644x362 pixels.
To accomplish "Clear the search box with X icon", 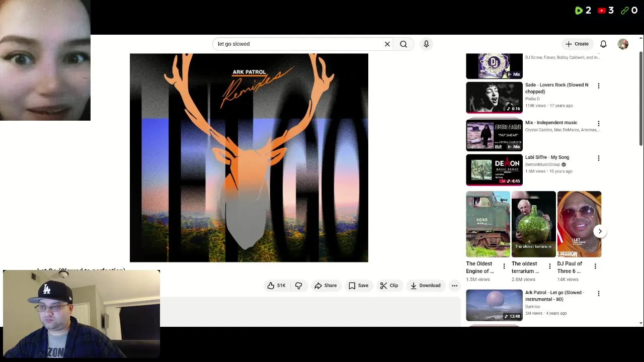I will (387, 44).
